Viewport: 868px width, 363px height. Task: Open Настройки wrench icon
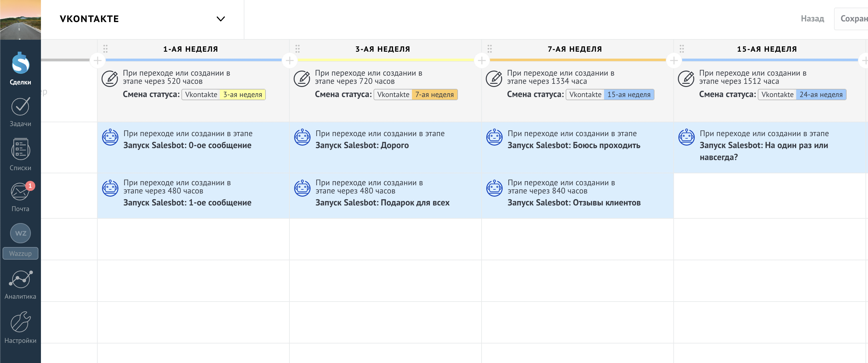(x=20, y=322)
